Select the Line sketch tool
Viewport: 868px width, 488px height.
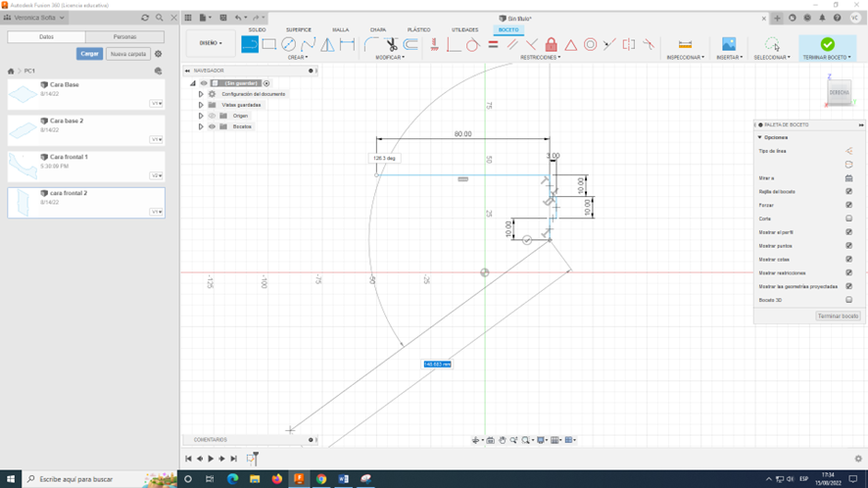click(250, 44)
